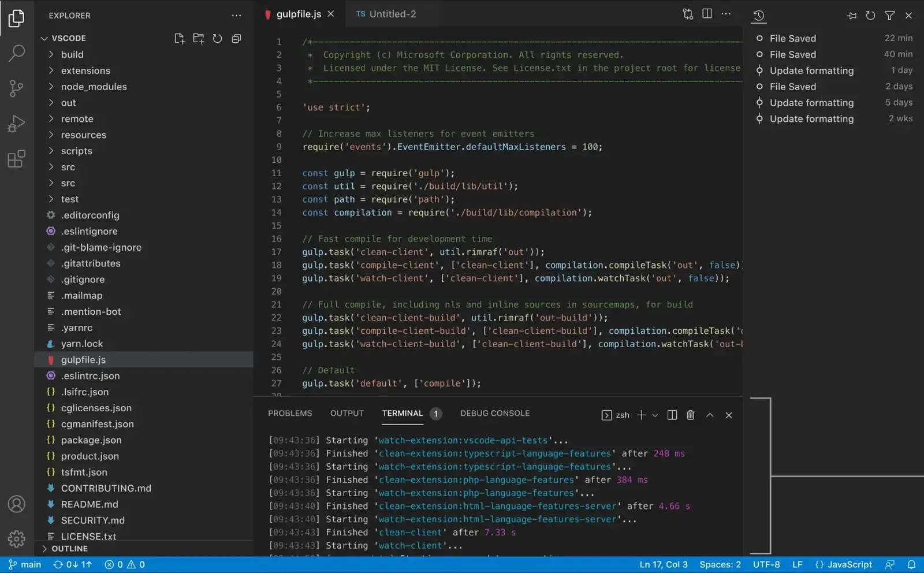Refresh the timeline panel
This screenshot has width=924, height=573.
click(870, 16)
